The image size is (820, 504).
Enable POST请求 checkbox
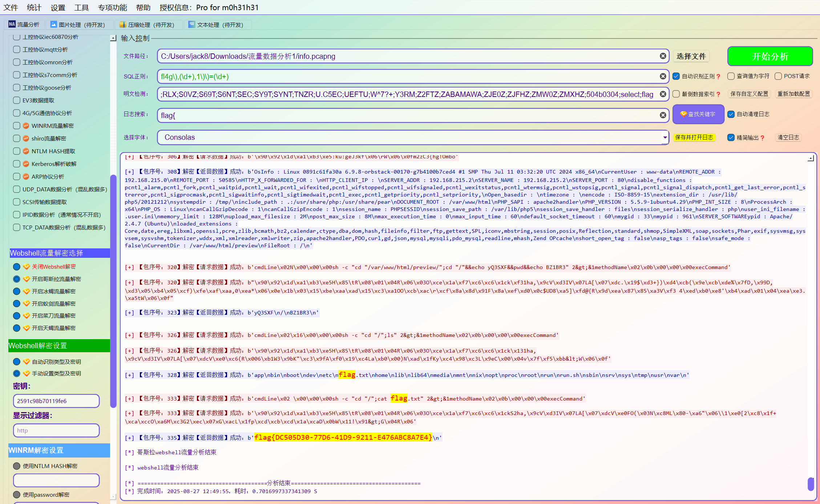coord(778,76)
